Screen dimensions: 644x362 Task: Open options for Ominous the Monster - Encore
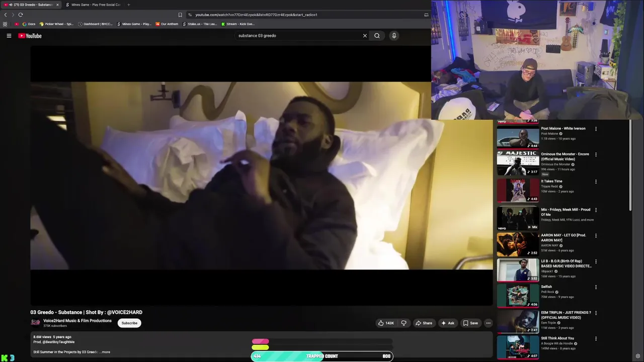(596, 154)
